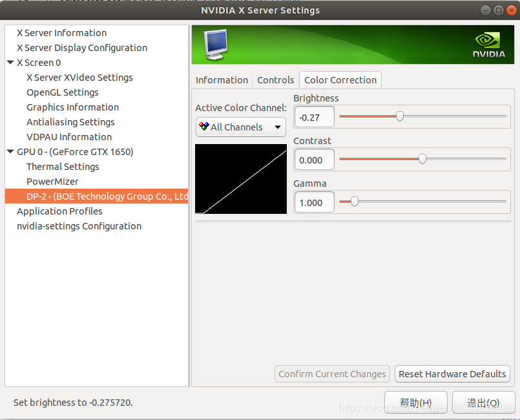
Task: Click the RGB channels icon in the dropdown
Action: (x=204, y=127)
